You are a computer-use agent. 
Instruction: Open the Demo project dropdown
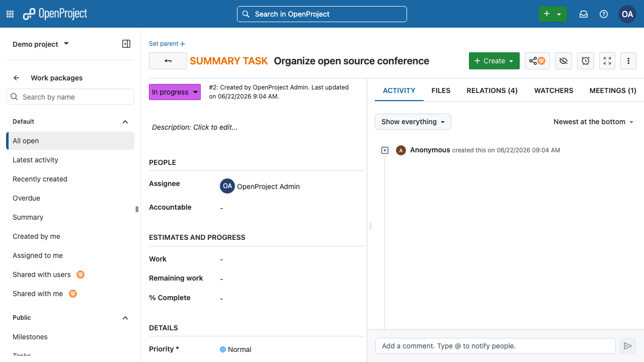(x=41, y=44)
